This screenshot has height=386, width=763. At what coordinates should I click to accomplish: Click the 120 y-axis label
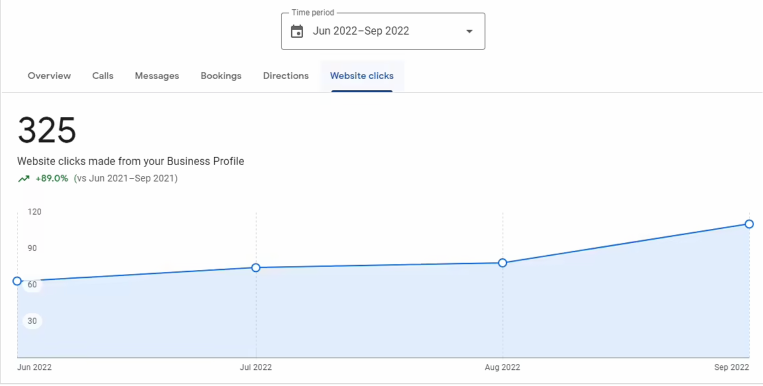pyautogui.click(x=34, y=212)
